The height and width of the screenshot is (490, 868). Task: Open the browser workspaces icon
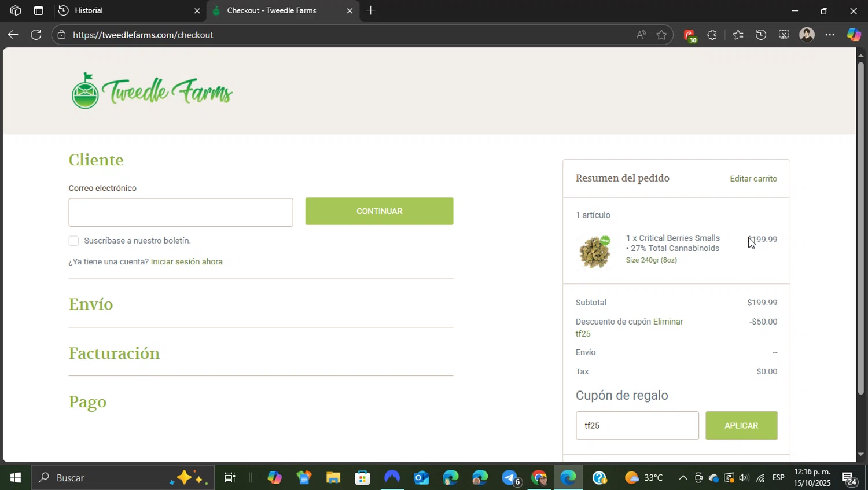click(16, 10)
